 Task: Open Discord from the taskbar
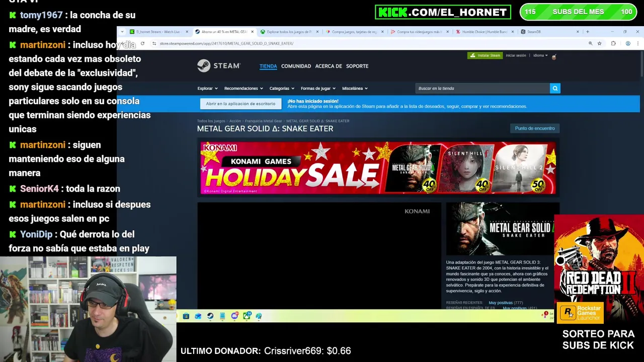click(x=234, y=316)
